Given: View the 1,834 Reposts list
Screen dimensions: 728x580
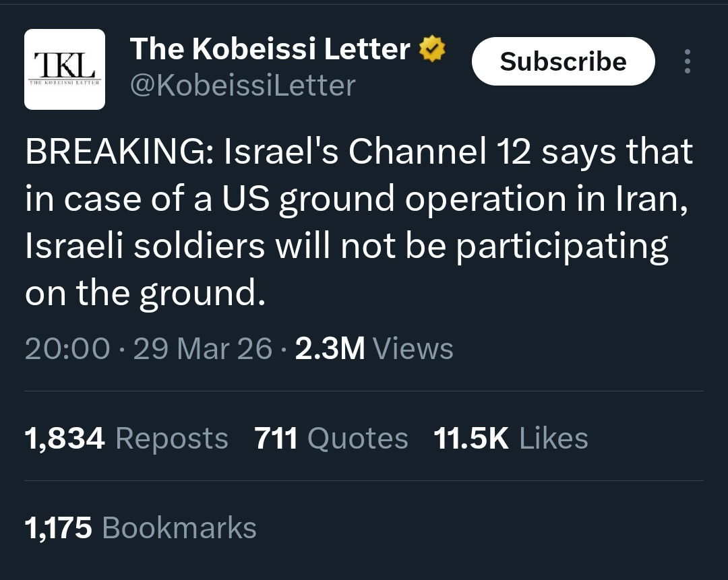Looking at the screenshot, I should pyautogui.click(x=126, y=439).
